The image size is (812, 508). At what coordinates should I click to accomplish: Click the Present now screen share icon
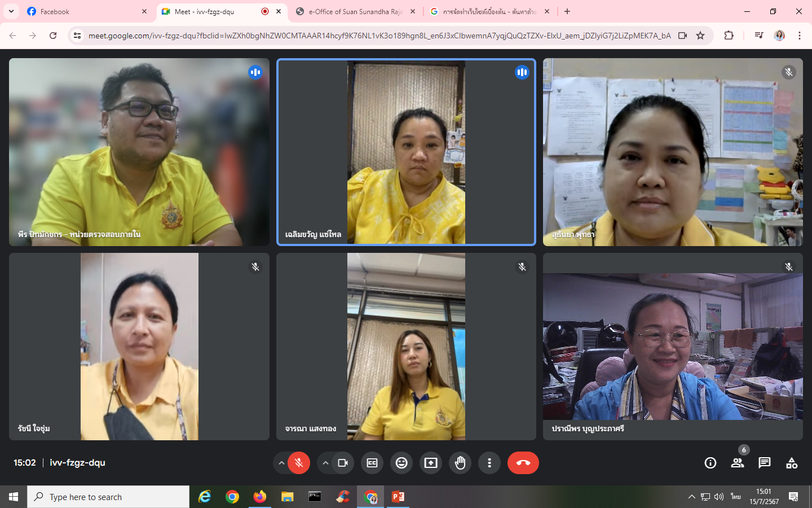pyautogui.click(x=431, y=463)
